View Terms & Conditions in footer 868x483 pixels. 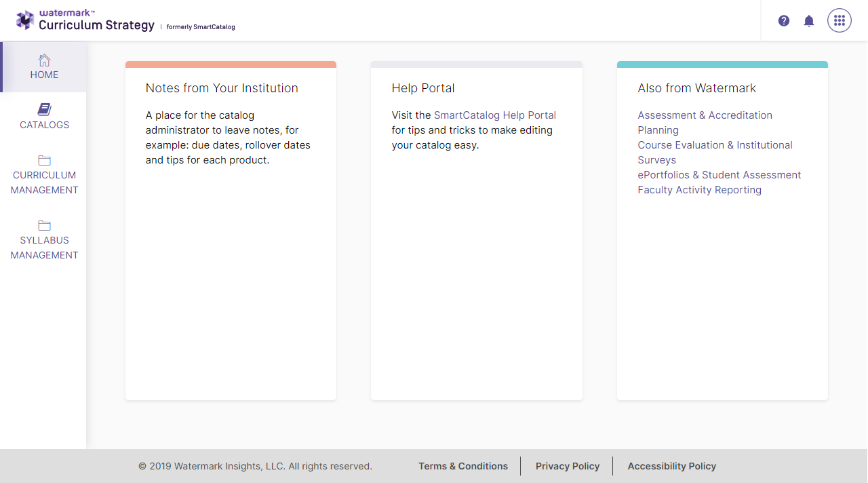463,466
